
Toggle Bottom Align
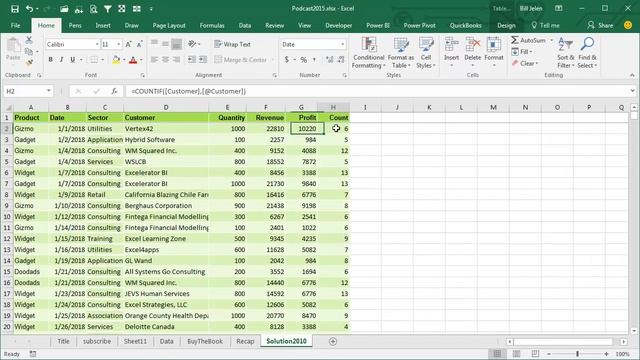(176, 44)
